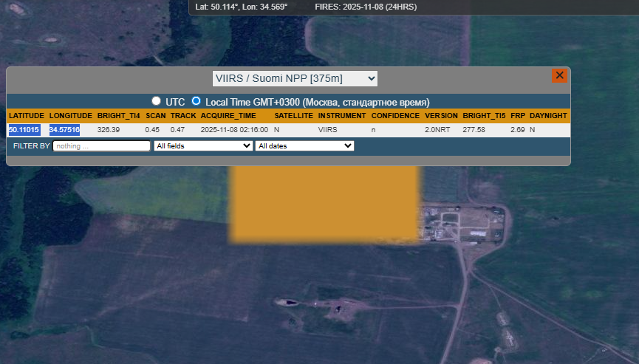Sort by the LATITUDE column header

(27, 116)
